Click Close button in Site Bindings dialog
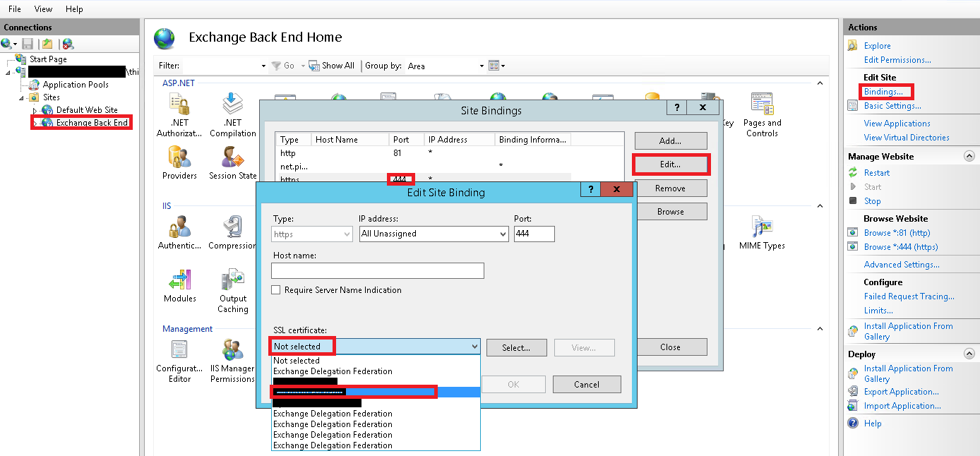This screenshot has height=456, width=980. [x=670, y=347]
